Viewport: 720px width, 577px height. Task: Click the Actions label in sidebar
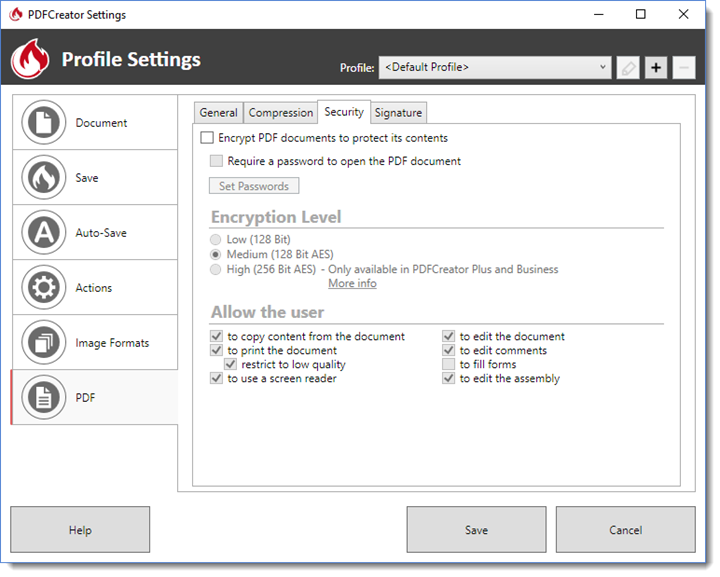(94, 288)
